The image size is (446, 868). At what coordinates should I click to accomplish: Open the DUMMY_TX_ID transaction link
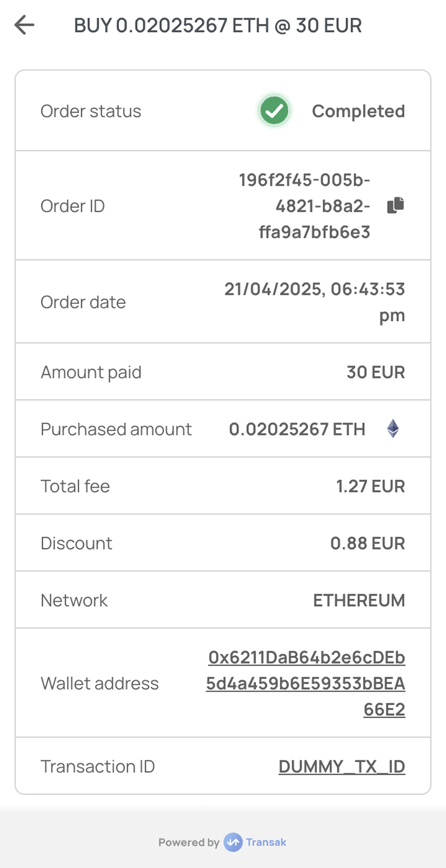click(342, 766)
